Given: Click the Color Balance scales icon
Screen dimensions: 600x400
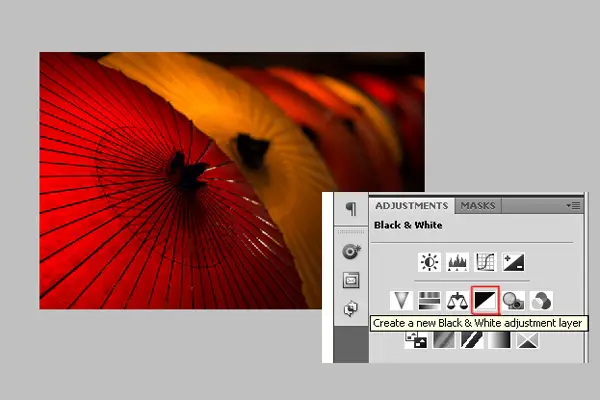Looking at the screenshot, I should pos(457,300).
